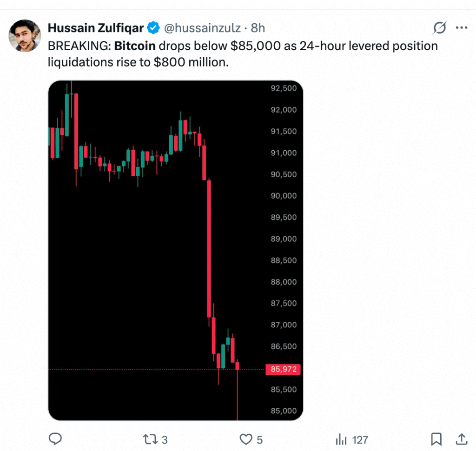The width and height of the screenshot is (476, 451).
Task: Click the reply speech-bubble icon
Action: pyautogui.click(x=55, y=438)
